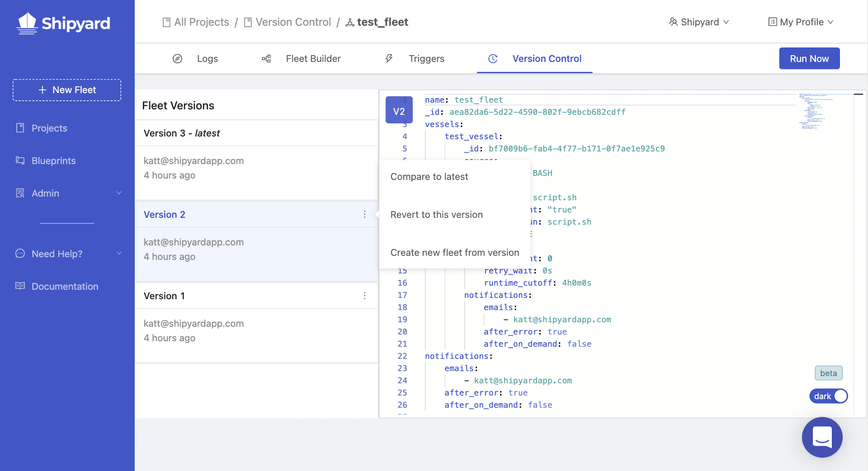Click the Shipyard logo

(63, 23)
